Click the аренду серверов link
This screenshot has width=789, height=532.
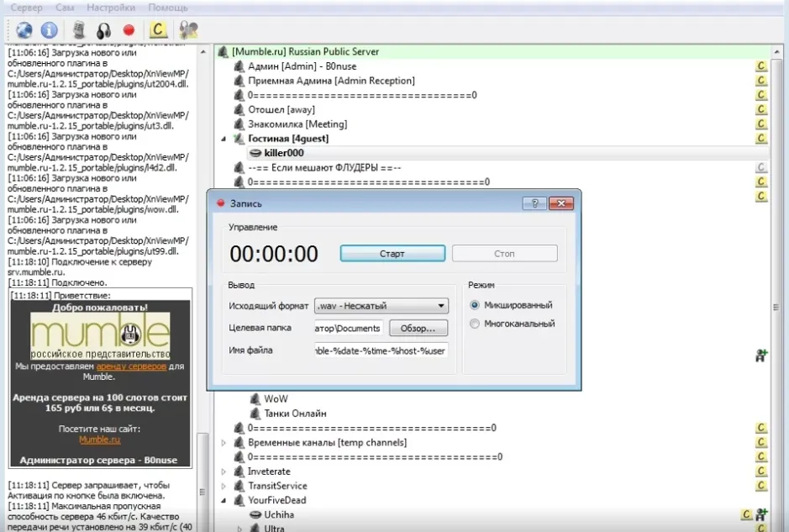click(x=131, y=366)
